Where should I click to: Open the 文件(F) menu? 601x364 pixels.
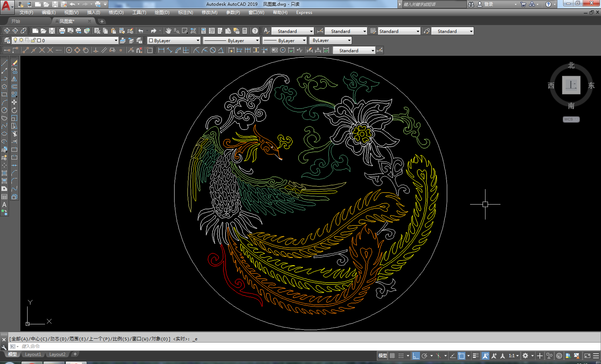click(26, 13)
